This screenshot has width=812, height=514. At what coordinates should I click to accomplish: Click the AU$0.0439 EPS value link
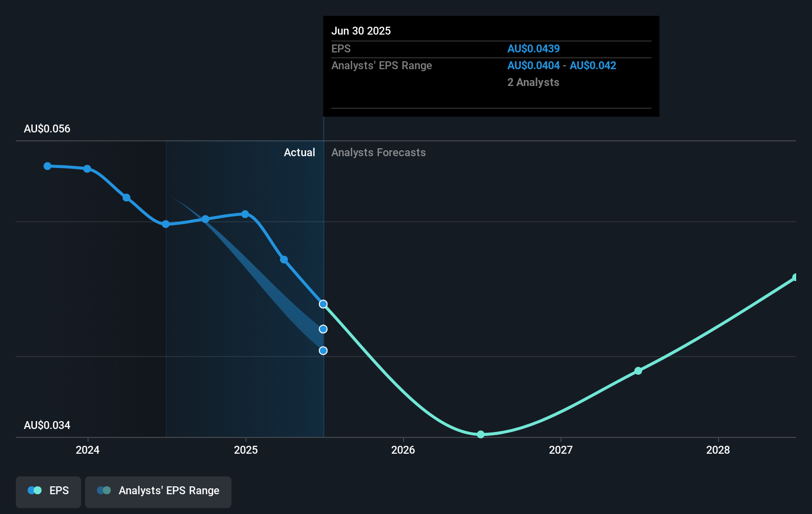[534, 48]
